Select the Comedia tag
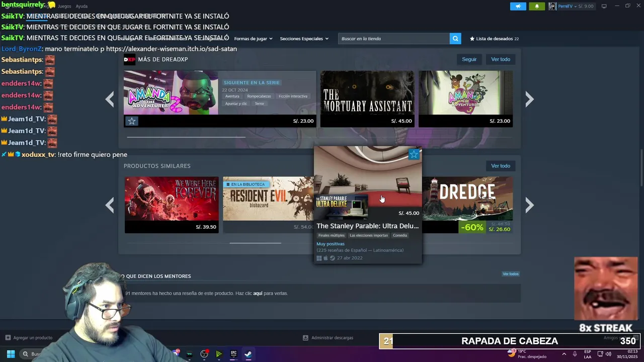This screenshot has height=362, width=644. pos(400,235)
